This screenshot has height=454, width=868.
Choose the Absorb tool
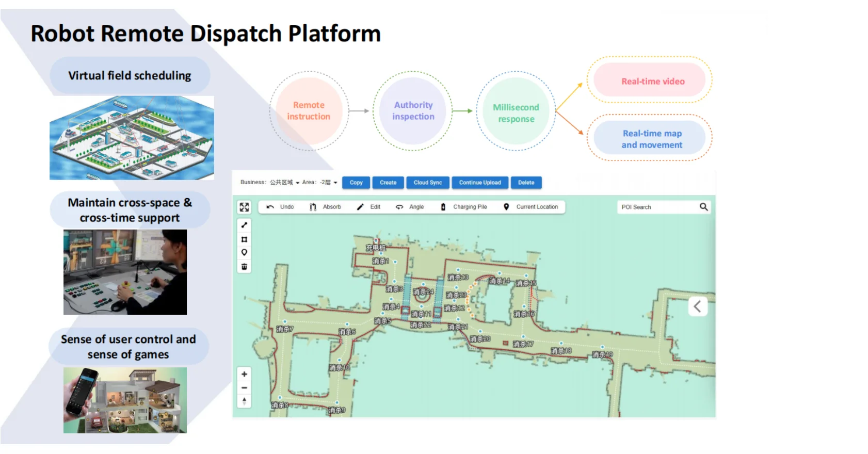pos(325,207)
